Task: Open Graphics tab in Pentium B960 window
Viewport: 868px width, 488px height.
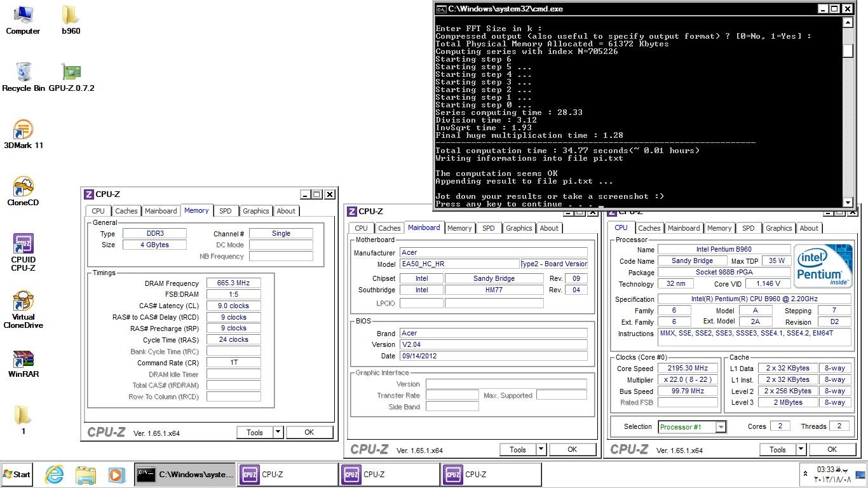Action: [778, 228]
